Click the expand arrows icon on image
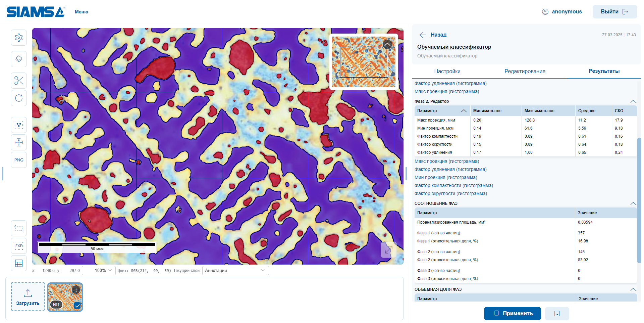This screenshot has width=644, height=323. coord(388,250)
